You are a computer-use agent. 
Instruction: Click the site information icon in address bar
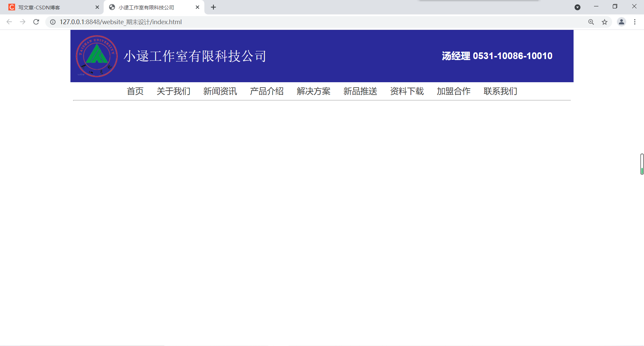tap(53, 22)
